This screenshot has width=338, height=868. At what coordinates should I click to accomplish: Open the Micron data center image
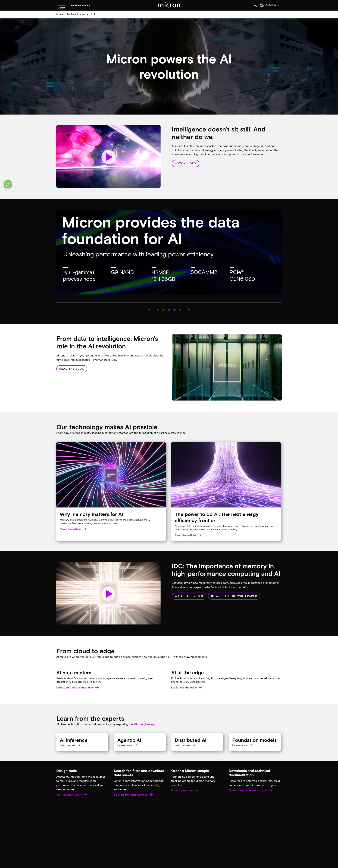coord(227,367)
